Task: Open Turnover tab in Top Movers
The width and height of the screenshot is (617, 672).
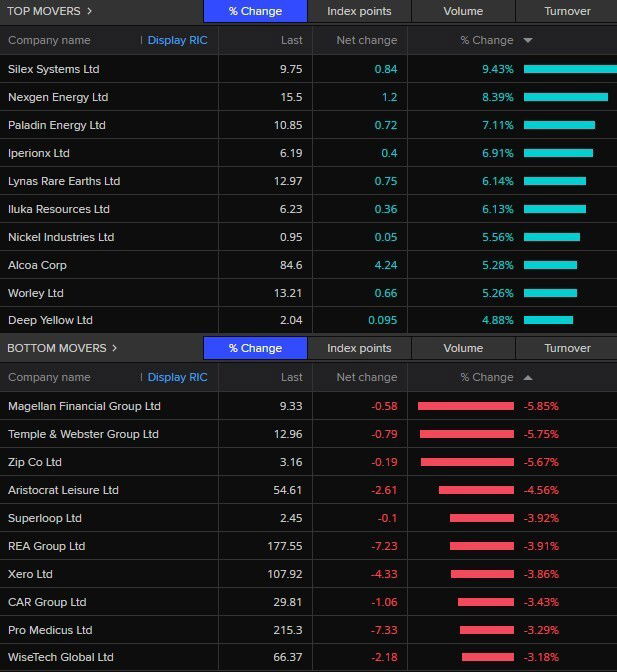Action: point(567,11)
